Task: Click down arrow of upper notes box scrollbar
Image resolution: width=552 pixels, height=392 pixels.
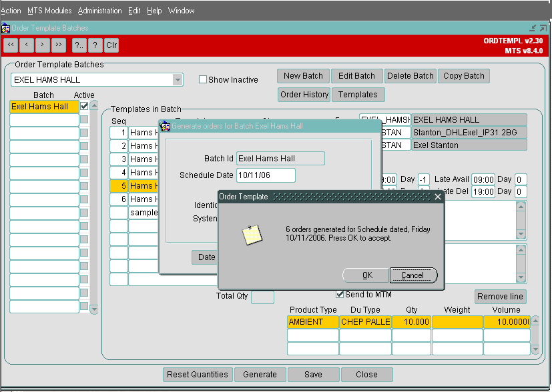Action: coord(521,235)
